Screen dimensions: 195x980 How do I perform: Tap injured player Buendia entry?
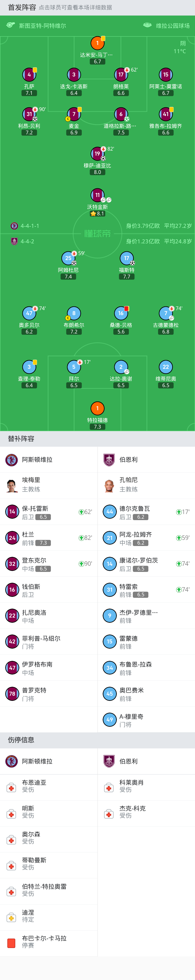click(x=49, y=787)
